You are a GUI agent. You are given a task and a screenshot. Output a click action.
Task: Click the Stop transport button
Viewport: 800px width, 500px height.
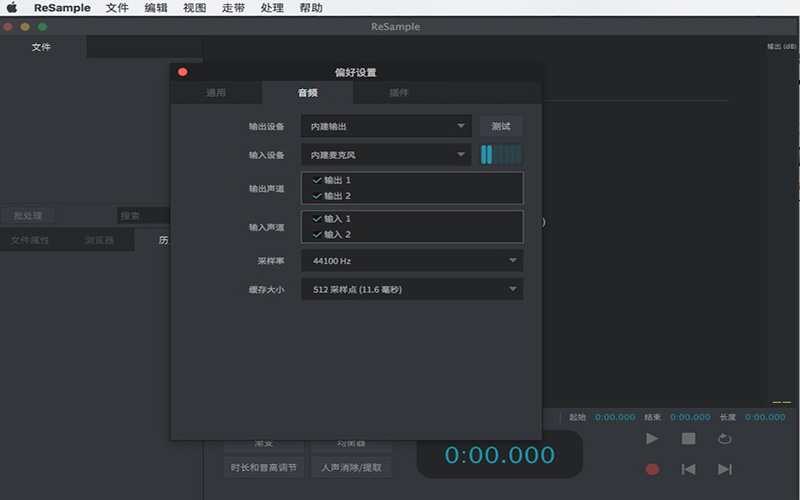[688, 439]
